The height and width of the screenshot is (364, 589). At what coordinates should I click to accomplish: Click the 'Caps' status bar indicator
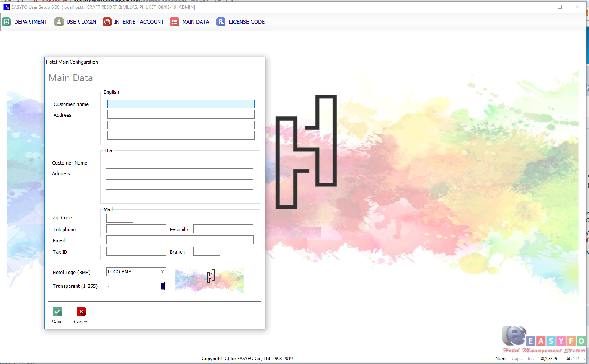point(517,359)
